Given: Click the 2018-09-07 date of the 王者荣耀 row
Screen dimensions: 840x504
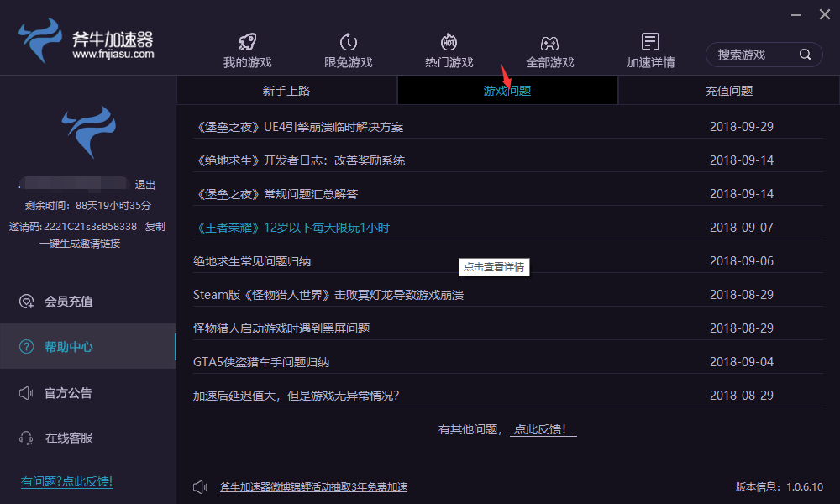Looking at the screenshot, I should pyautogui.click(x=742, y=228).
